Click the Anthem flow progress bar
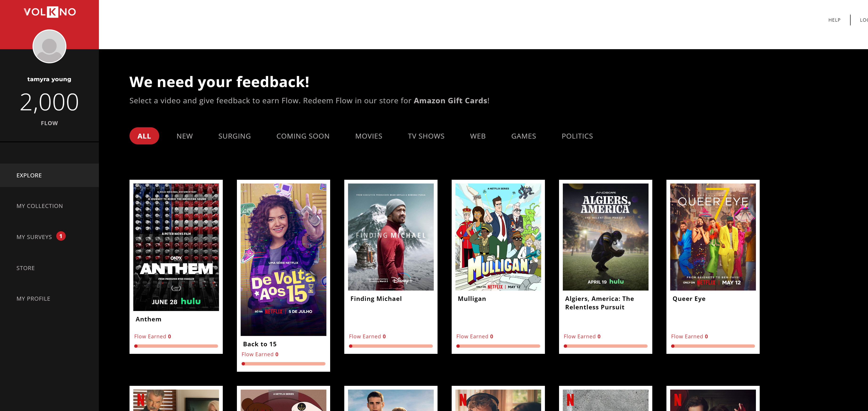Image resolution: width=868 pixels, height=411 pixels. [x=176, y=346]
